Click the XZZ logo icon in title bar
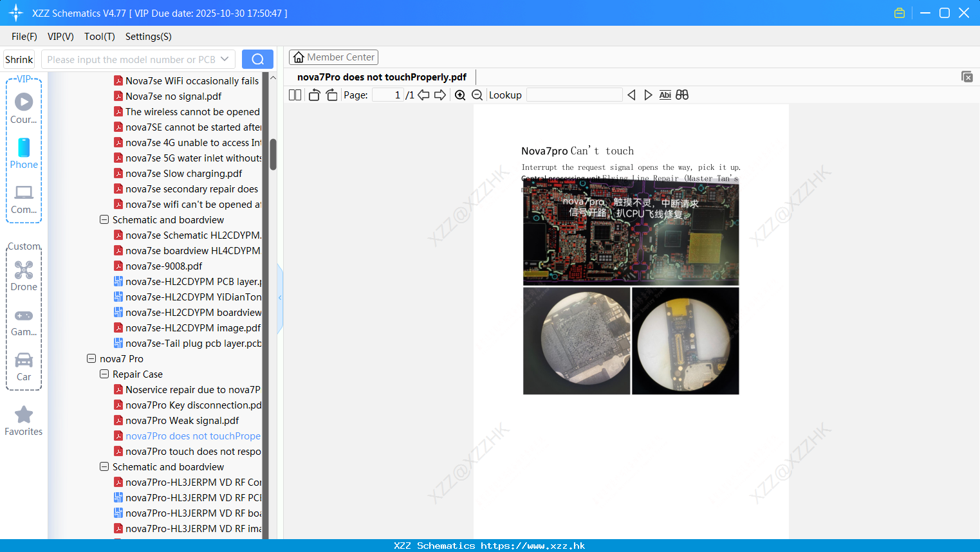The height and width of the screenshot is (552, 980). point(16,13)
